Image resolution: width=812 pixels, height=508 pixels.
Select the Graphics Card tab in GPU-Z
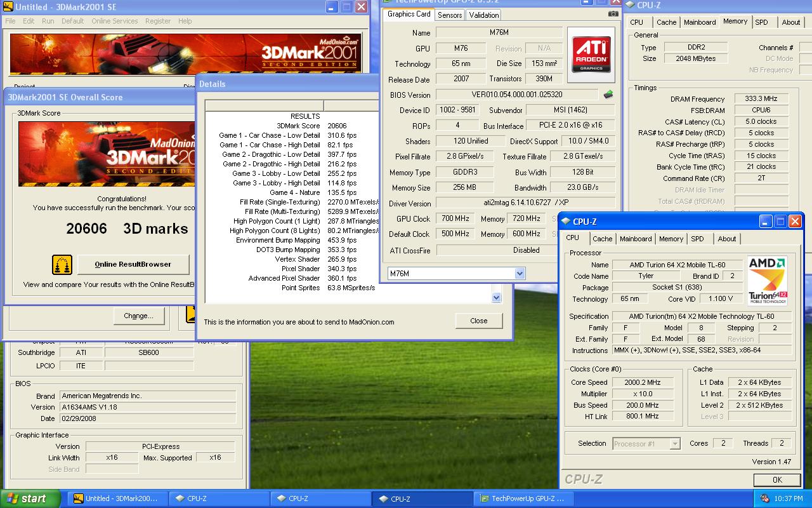pos(409,14)
